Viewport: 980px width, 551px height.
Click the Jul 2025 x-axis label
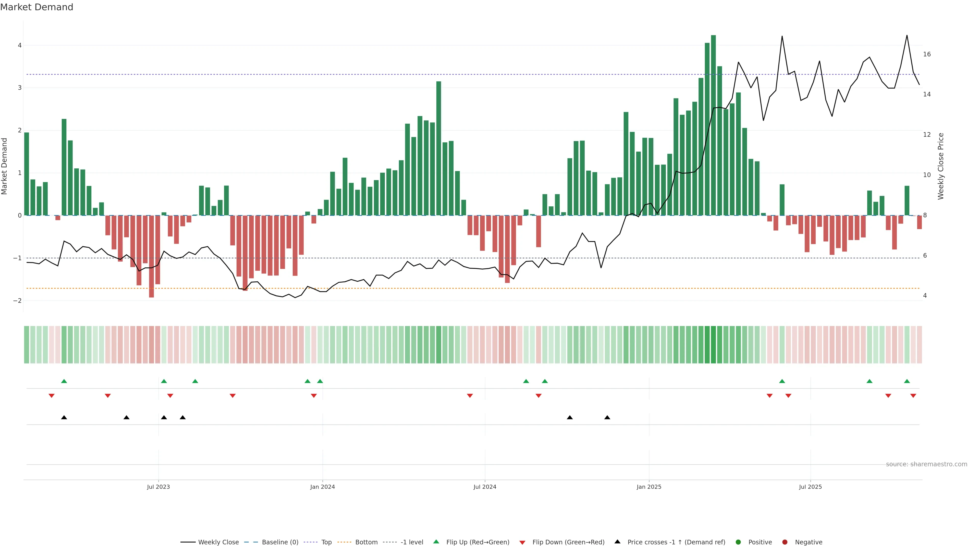[x=810, y=487]
